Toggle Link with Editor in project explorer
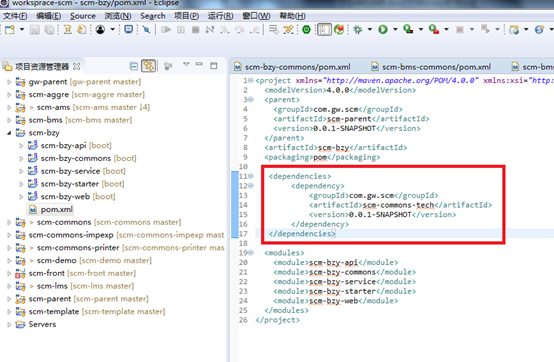The image size is (554, 362). tap(148, 66)
